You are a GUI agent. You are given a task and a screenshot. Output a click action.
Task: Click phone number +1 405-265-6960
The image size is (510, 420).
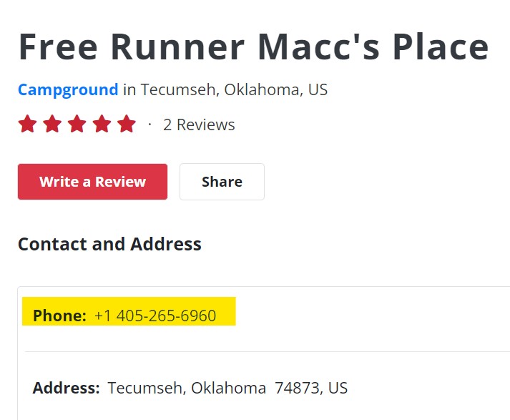tap(155, 316)
